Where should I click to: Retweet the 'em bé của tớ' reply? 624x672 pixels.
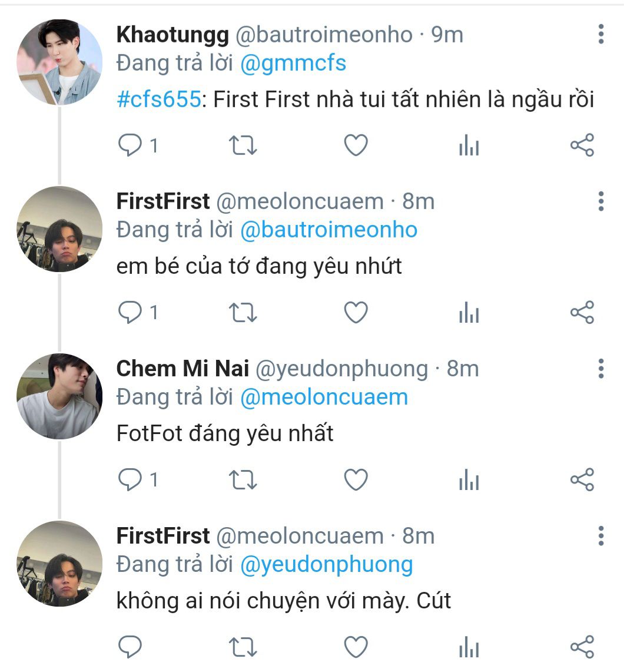click(x=242, y=313)
